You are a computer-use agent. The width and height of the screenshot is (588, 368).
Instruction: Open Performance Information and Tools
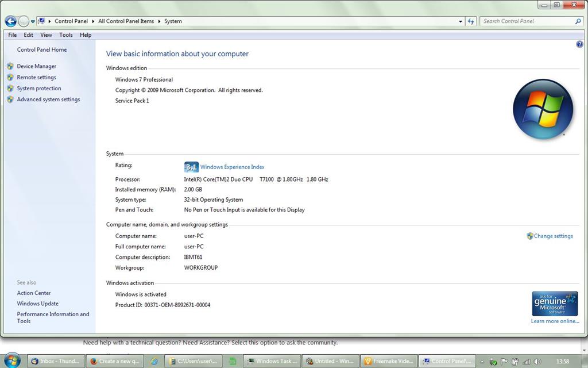click(53, 317)
